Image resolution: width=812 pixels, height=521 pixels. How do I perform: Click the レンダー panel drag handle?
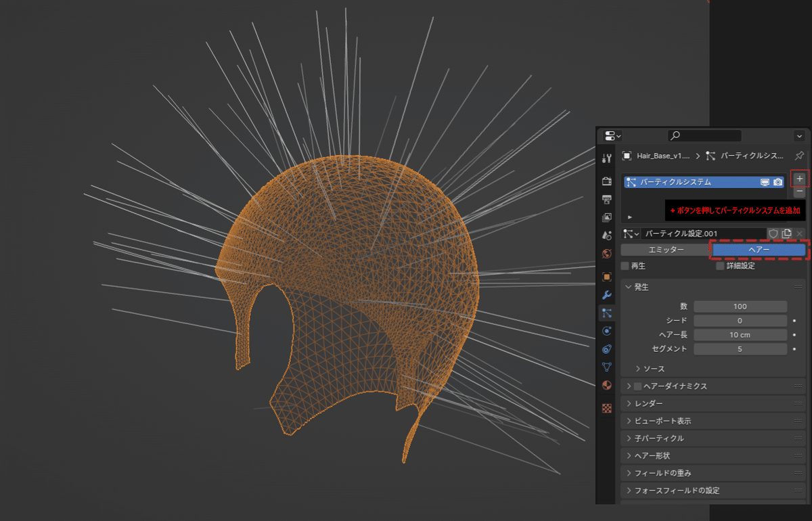798,404
